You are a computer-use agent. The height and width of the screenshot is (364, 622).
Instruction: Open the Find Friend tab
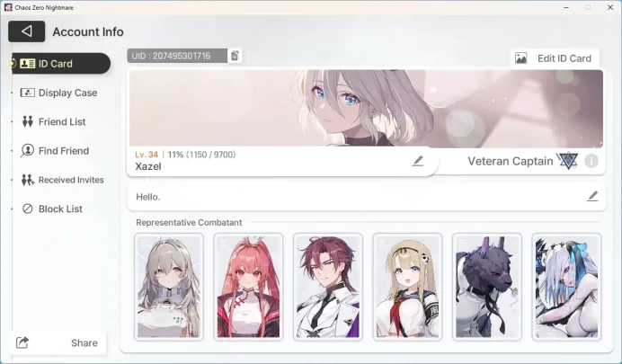[55, 151]
